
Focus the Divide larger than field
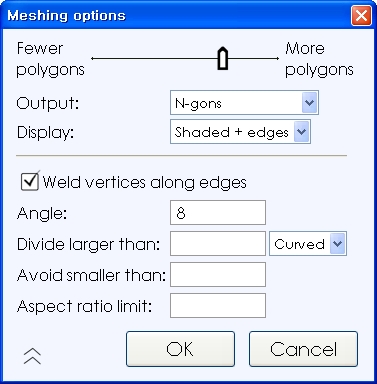coord(218,244)
